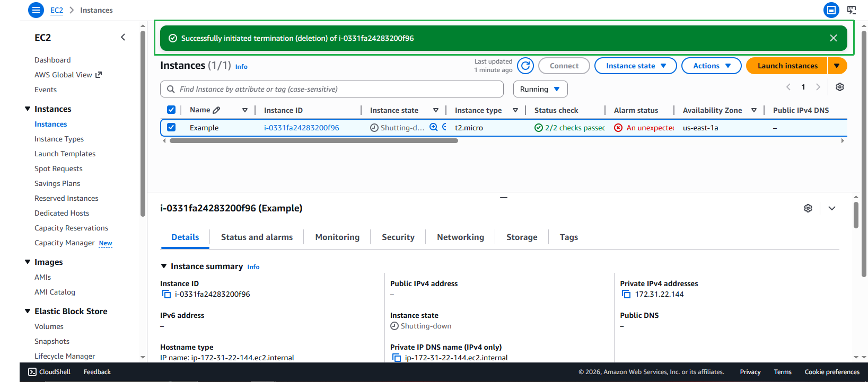Collapse the instance details panel chevron

tap(832, 208)
